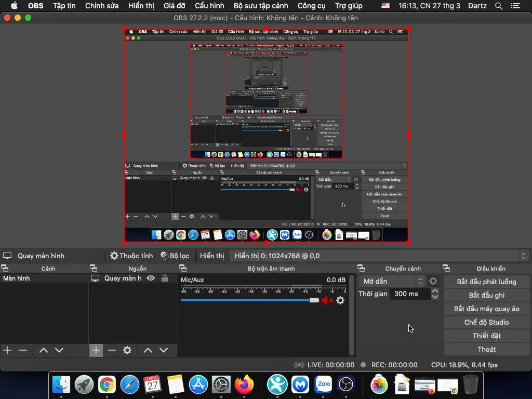Move scene down with arrow

[59, 350]
